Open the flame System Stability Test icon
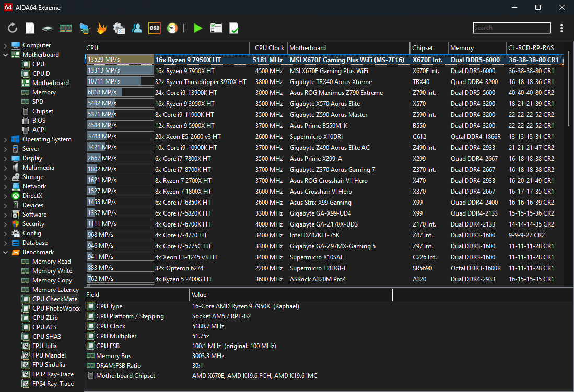574x392 pixels. [101, 28]
